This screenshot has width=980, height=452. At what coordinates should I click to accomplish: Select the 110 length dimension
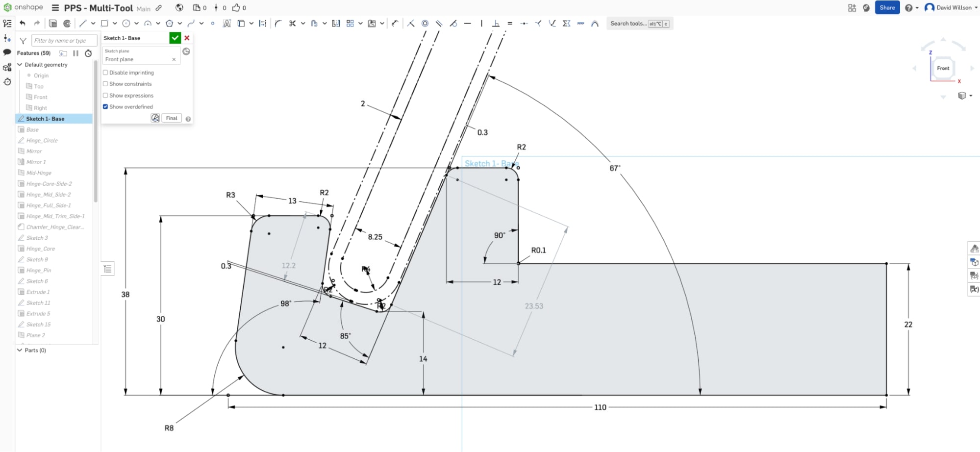pyautogui.click(x=600, y=407)
